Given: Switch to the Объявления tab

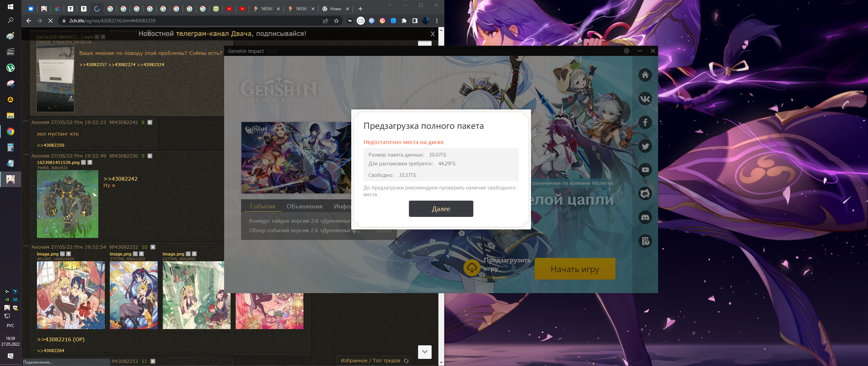Looking at the screenshot, I should tap(304, 206).
